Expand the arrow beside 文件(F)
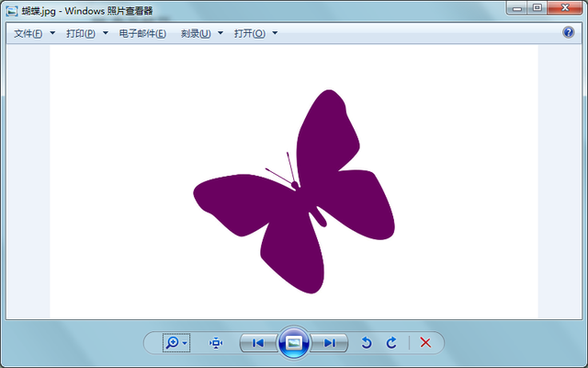 coord(52,33)
